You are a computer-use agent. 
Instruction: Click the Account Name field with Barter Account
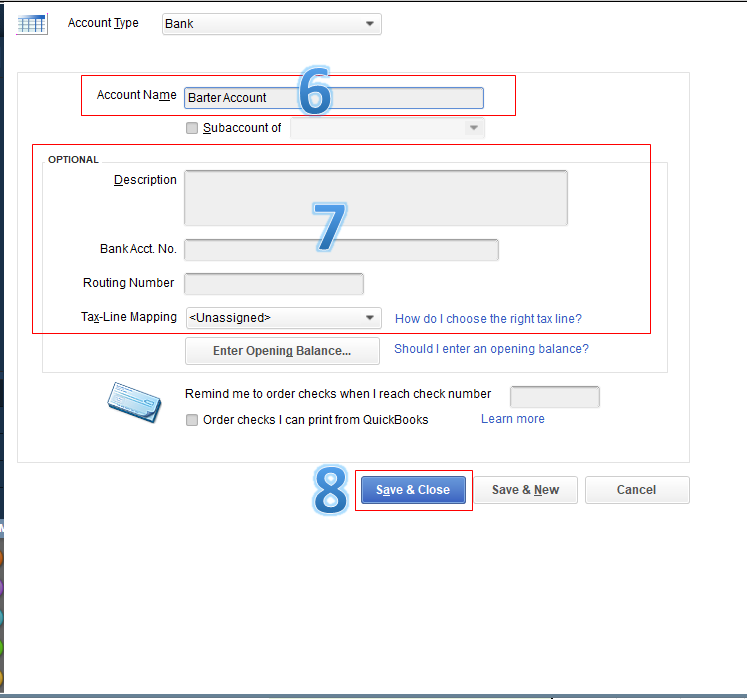[334, 98]
